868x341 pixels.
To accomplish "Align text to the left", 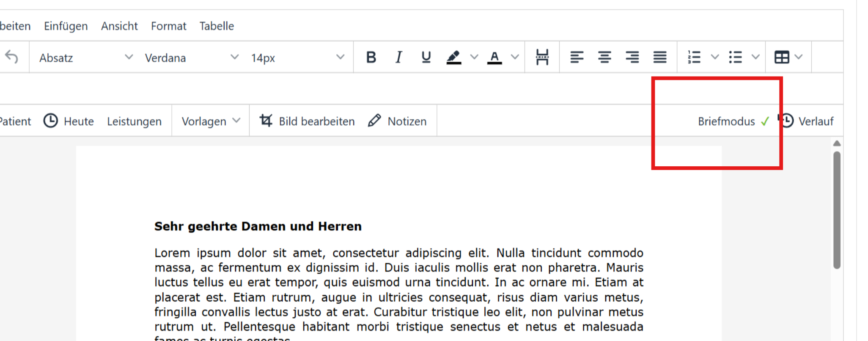I will point(577,57).
